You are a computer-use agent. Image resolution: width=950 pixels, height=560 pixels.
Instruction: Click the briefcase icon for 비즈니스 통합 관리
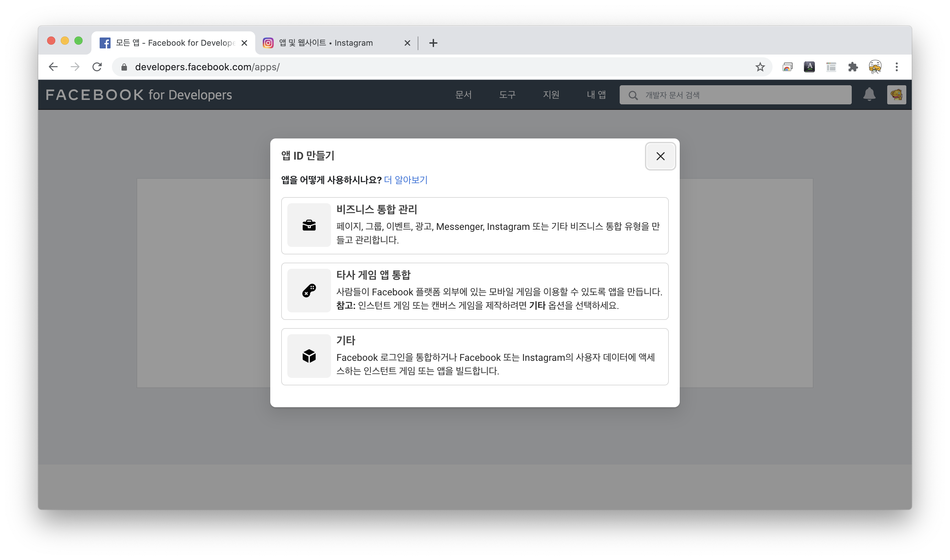click(x=309, y=225)
